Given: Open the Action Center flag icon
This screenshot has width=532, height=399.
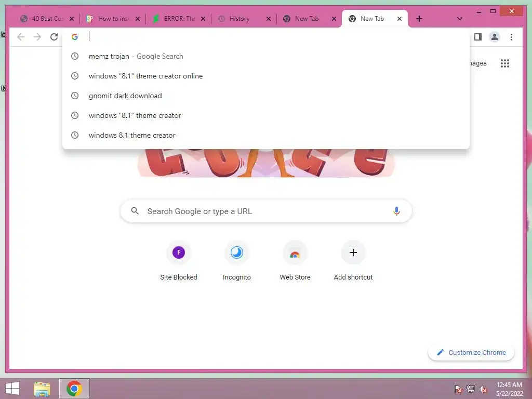Looking at the screenshot, I should (458, 389).
